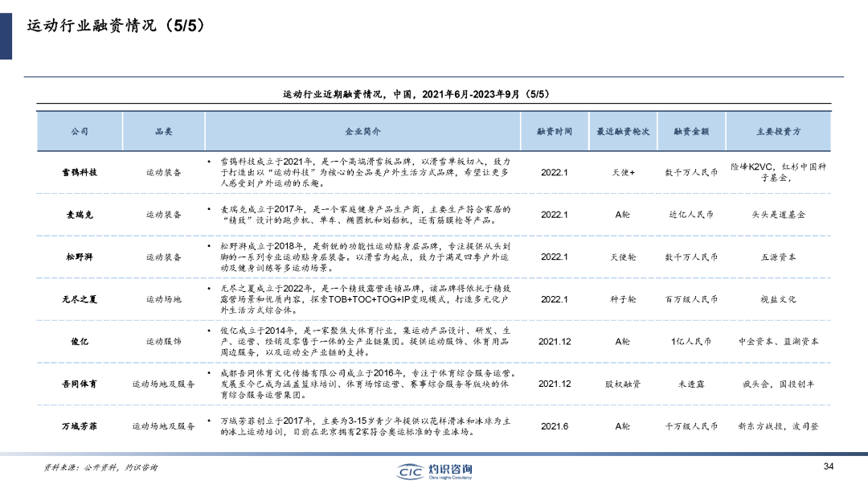
Task: Select financing date 2022.1 in 松野湃 row
Action: coord(554,257)
